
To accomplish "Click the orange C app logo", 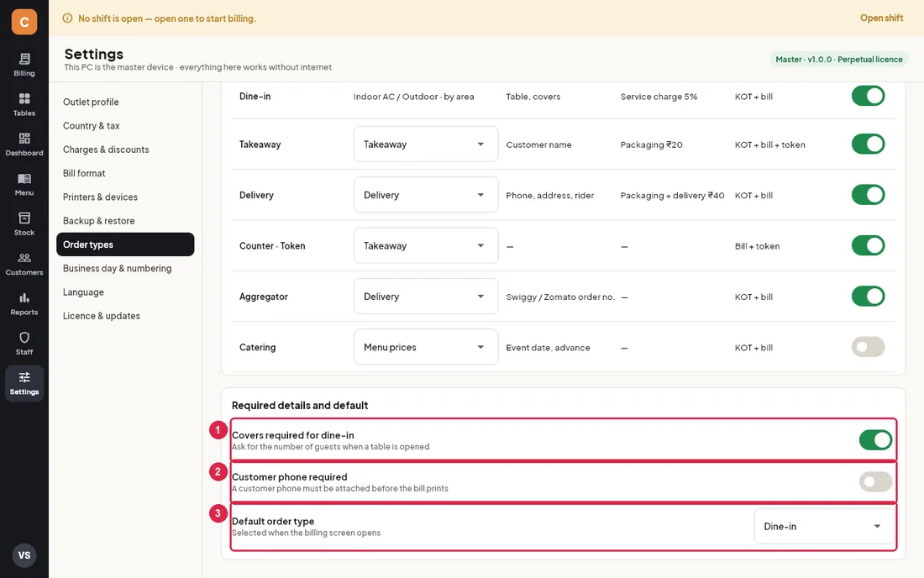I will click(x=24, y=22).
